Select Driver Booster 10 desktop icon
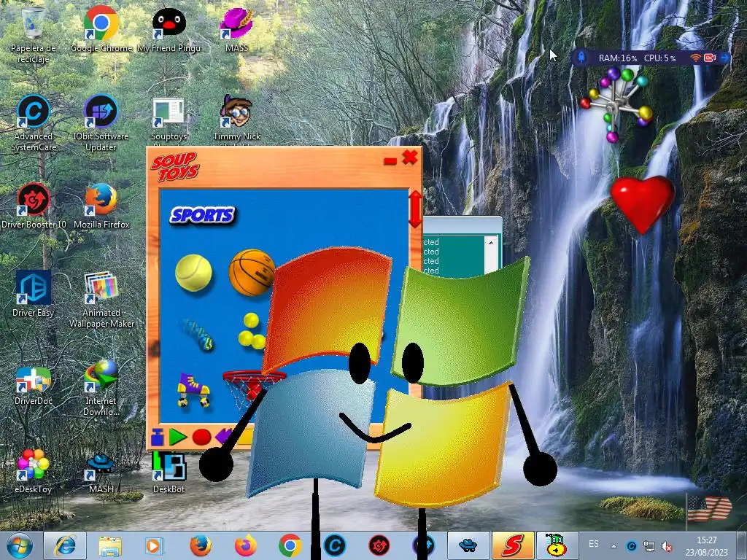The image size is (747, 560). click(x=34, y=206)
